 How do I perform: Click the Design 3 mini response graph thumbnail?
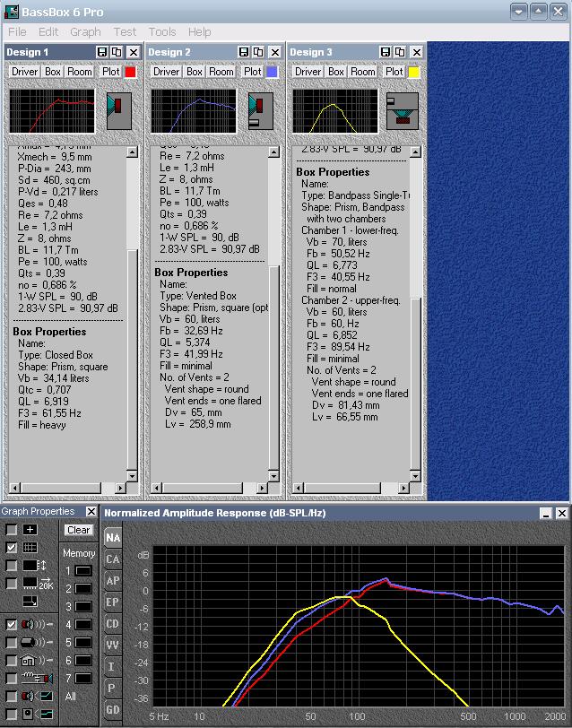[x=335, y=110]
